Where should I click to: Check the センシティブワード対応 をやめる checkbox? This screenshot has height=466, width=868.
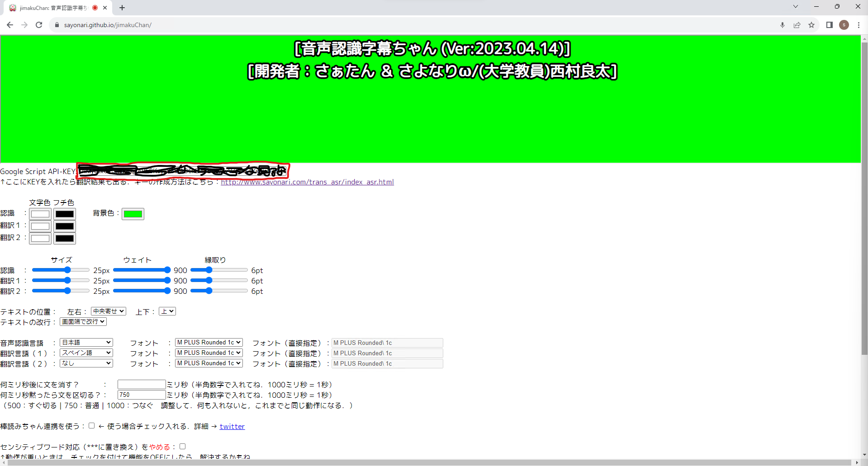tap(182, 446)
